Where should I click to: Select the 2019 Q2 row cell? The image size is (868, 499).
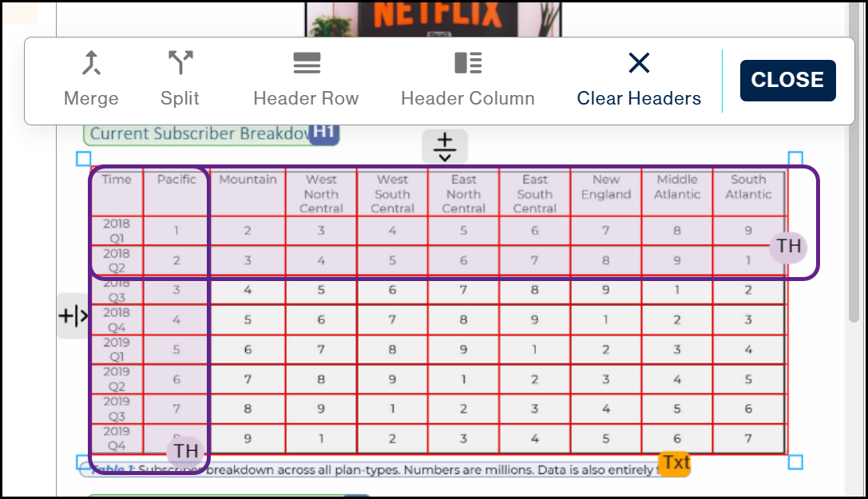pyautogui.click(x=117, y=379)
